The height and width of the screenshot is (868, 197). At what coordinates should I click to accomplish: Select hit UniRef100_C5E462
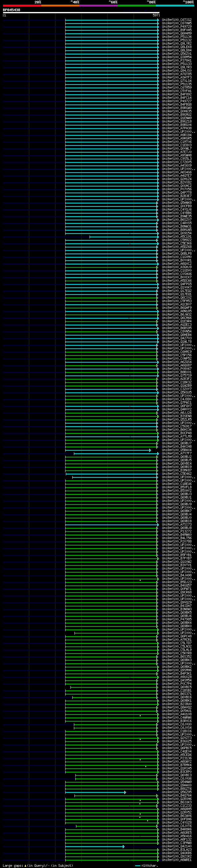click(176, 474)
